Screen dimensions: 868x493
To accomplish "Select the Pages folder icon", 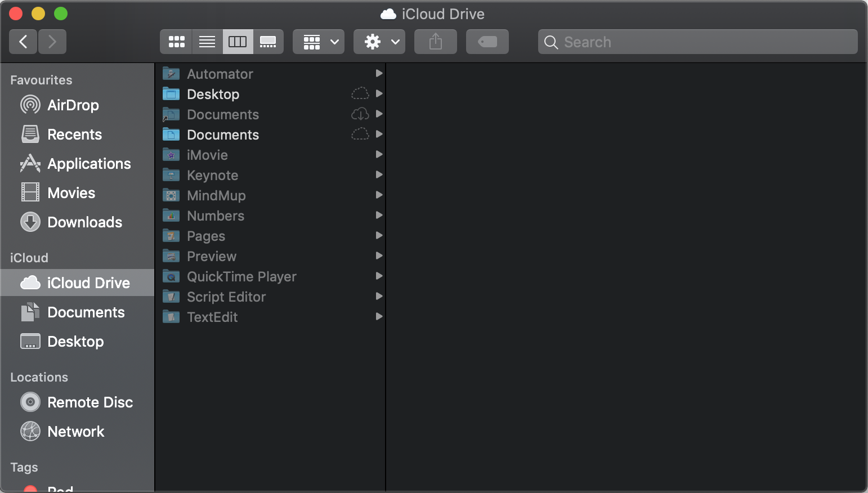I will click(171, 236).
